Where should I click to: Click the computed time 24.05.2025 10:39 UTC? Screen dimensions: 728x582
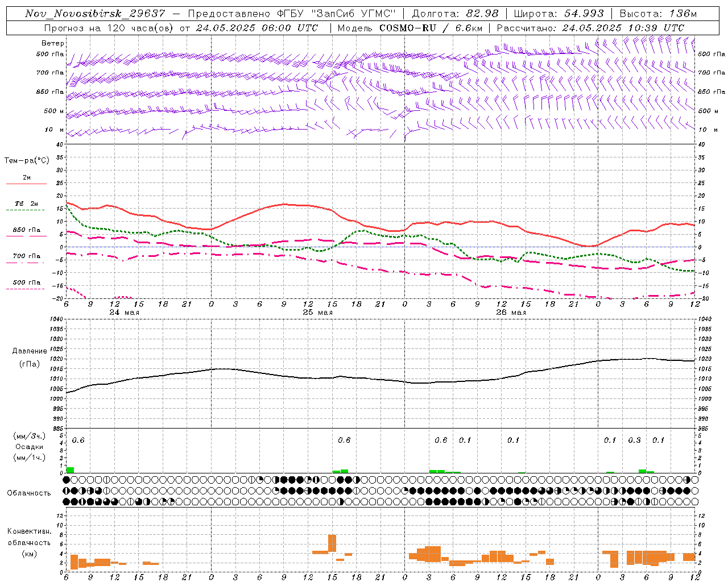(623, 28)
